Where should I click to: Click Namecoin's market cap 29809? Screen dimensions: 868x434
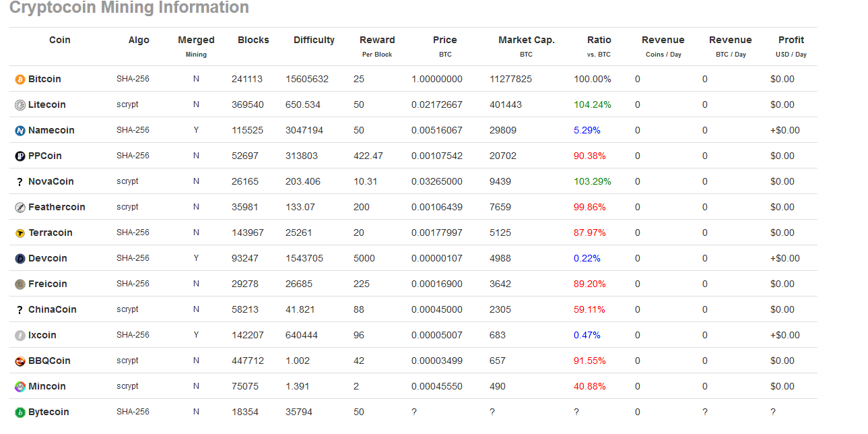(x=503, y=130)
